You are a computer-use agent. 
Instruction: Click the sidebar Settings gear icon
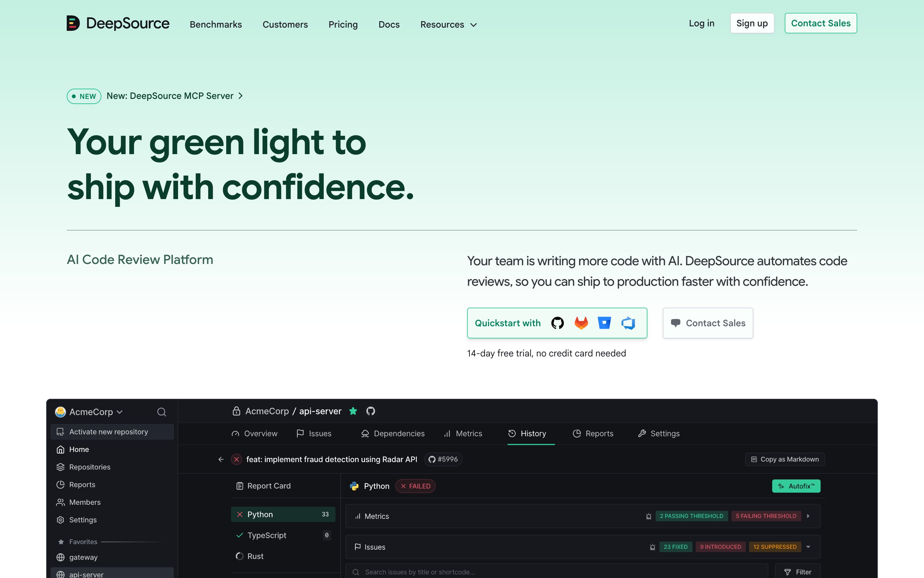coord(60,520)
